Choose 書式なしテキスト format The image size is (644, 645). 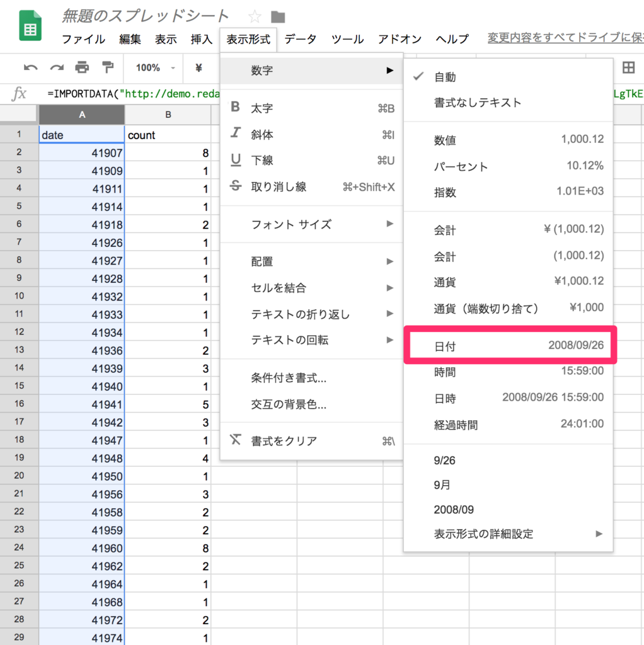tap(508, 103)
